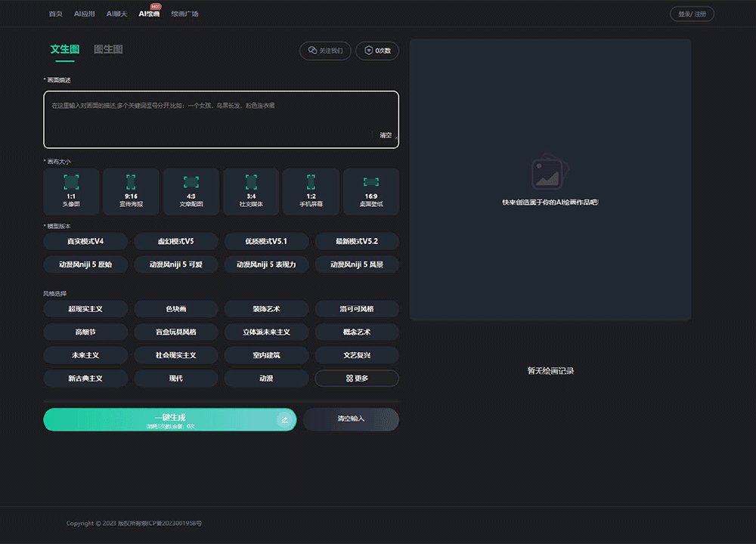The height and width of the screenshot is (544, 756).
Task: Enable the 装饰艺术 style
Action: [x=266, y=309]
